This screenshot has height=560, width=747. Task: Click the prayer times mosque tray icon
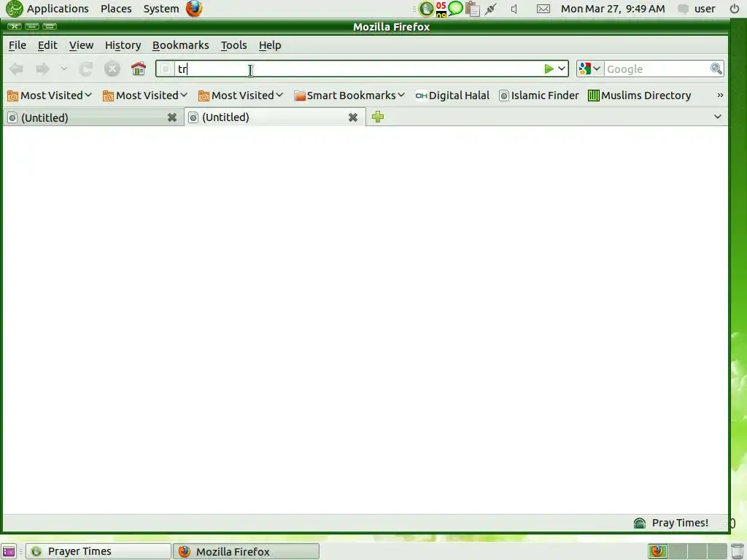pyautogui.click(x=426, y=9)
